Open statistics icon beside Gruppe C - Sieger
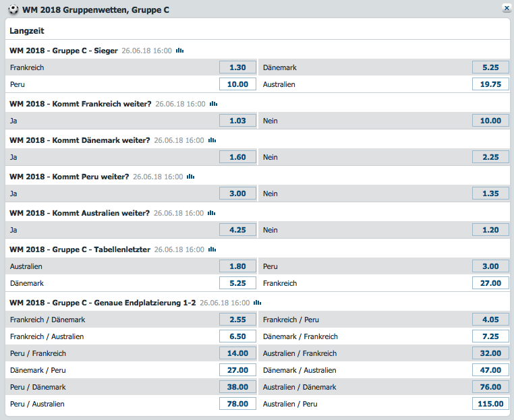 [179, 51]
